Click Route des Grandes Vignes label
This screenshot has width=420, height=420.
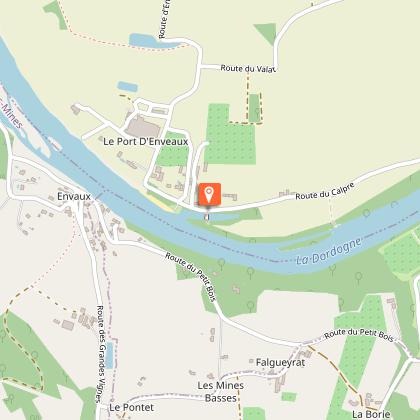tap(101, 354)
